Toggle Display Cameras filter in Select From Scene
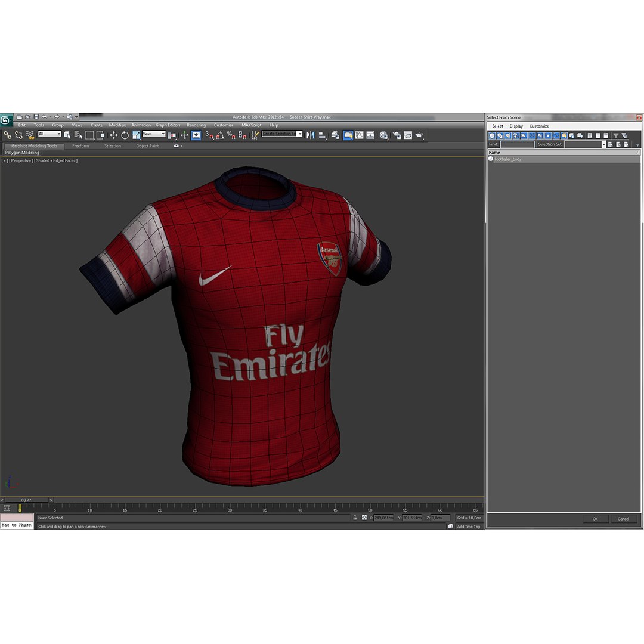The image size is (644, 644). (516, 135)
